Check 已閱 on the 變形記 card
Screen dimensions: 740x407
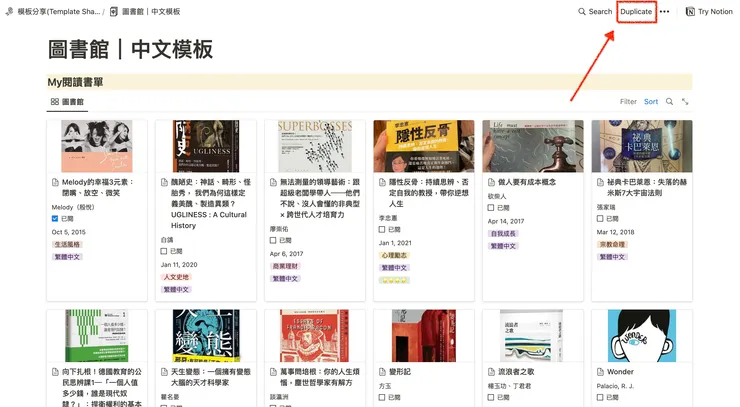[x=382, y=398]
